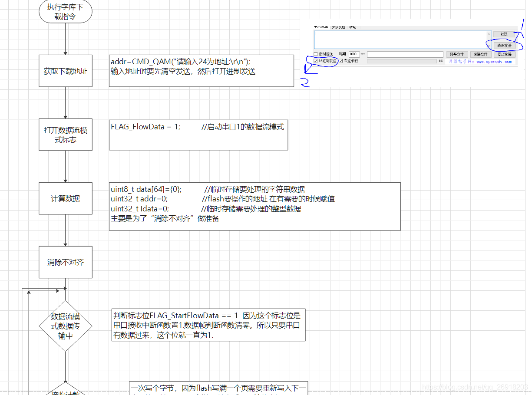Switch to the 多条发送 tab
The width and height of the screenshot is (532, 395).
(338, 27)
